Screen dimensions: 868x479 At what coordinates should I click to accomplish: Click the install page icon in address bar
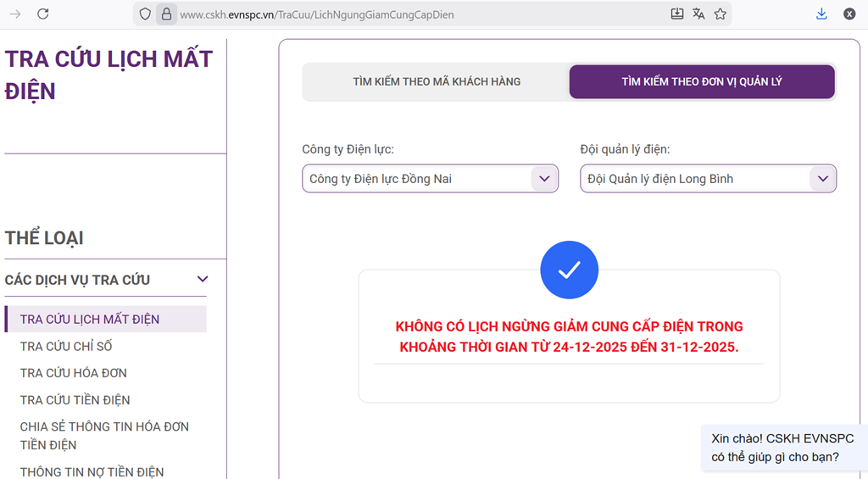[x=676, y=14]
